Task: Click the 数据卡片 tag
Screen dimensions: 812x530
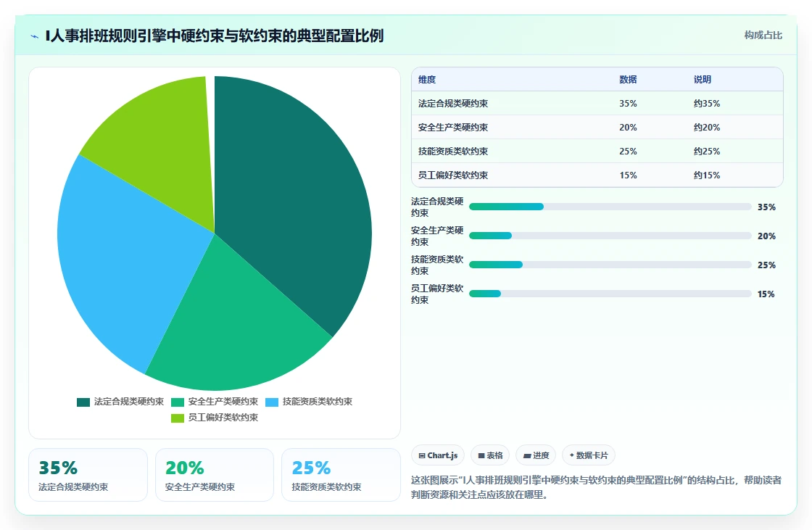Action: click(x=589, y=455)
